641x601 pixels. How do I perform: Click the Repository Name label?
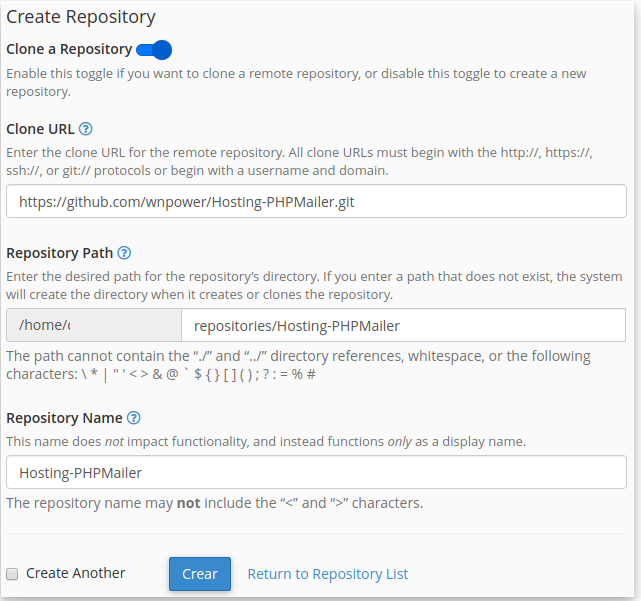point(64,418)
